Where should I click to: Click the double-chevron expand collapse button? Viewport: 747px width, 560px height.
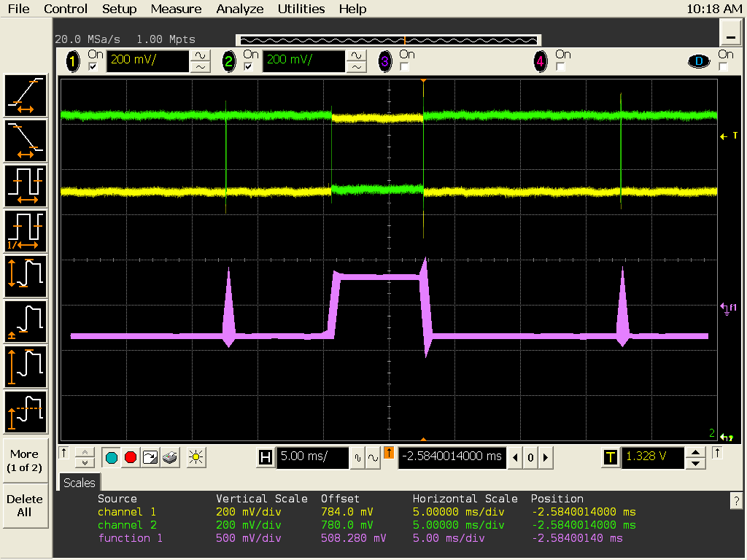point(85,458)
